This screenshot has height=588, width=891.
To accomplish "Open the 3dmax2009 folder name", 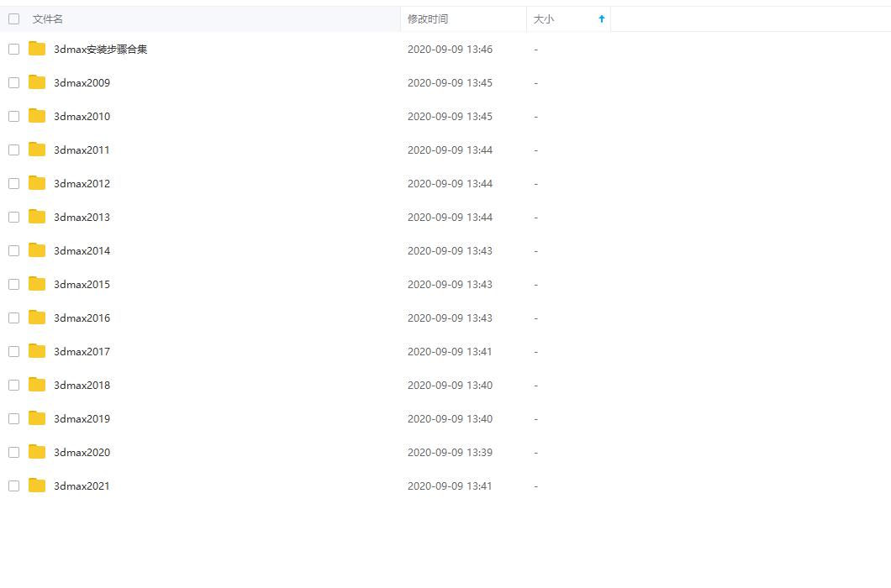I will click(x=82, y=83).
